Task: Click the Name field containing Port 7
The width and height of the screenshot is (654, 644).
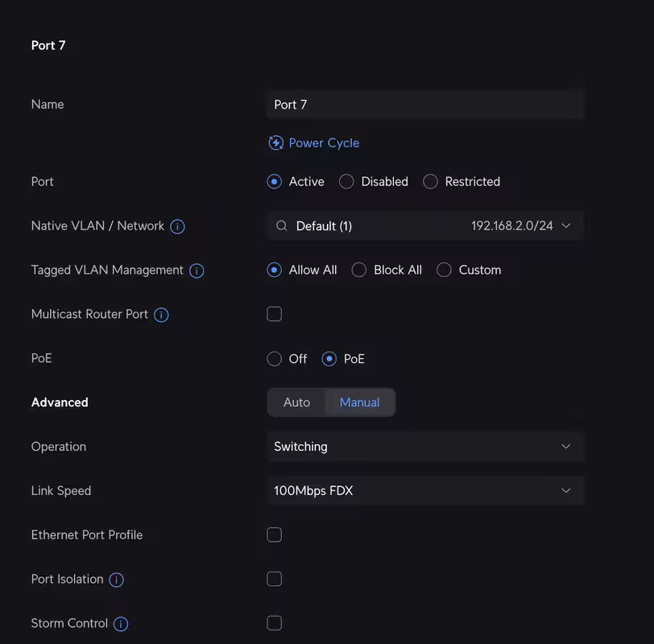Action: click(x=425, y=104)
